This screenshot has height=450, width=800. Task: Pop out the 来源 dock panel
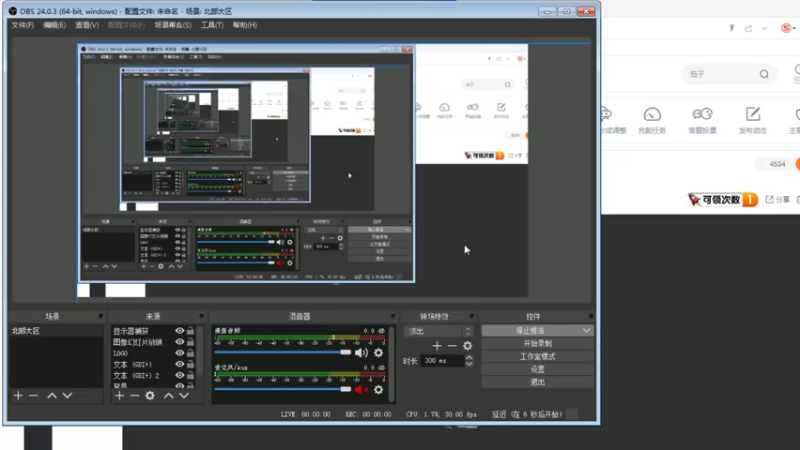(201, 316)
